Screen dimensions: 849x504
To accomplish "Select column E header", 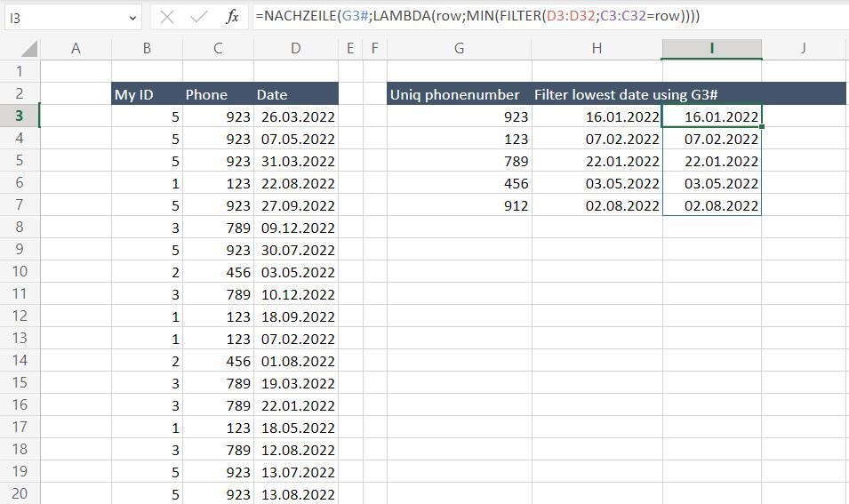I will click(350, 49).
